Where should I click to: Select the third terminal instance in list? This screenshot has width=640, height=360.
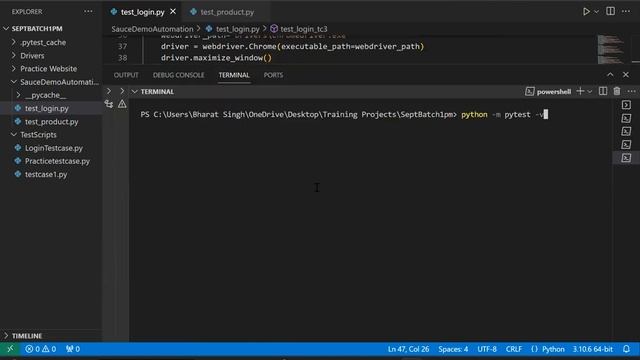coord(626,131)
